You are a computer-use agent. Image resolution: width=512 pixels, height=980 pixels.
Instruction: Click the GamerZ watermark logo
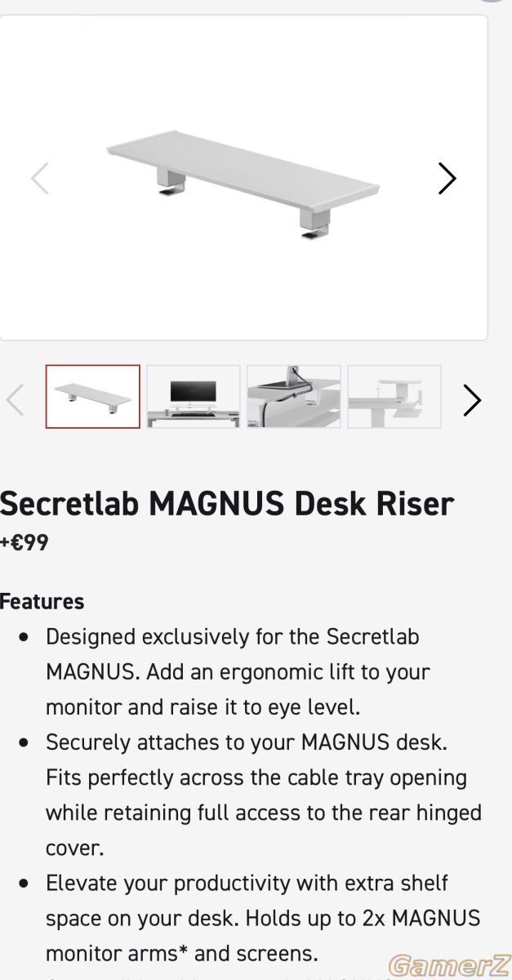(x=447, y=965)
